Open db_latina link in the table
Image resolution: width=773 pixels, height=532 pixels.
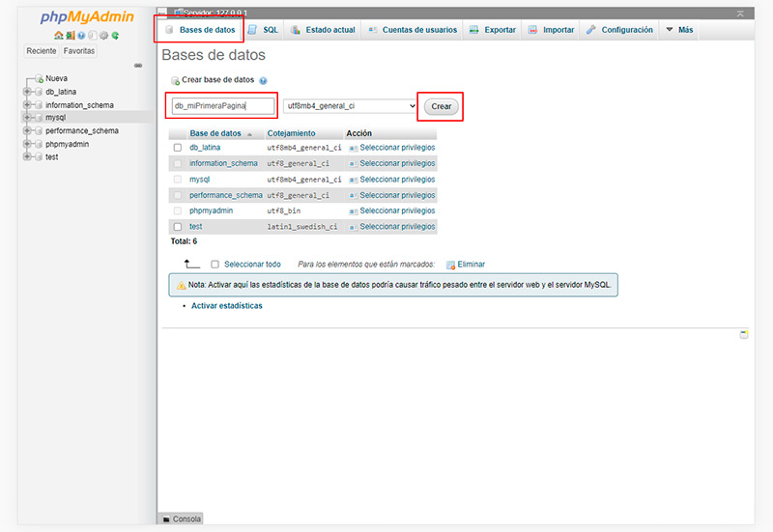click(205, 148)
